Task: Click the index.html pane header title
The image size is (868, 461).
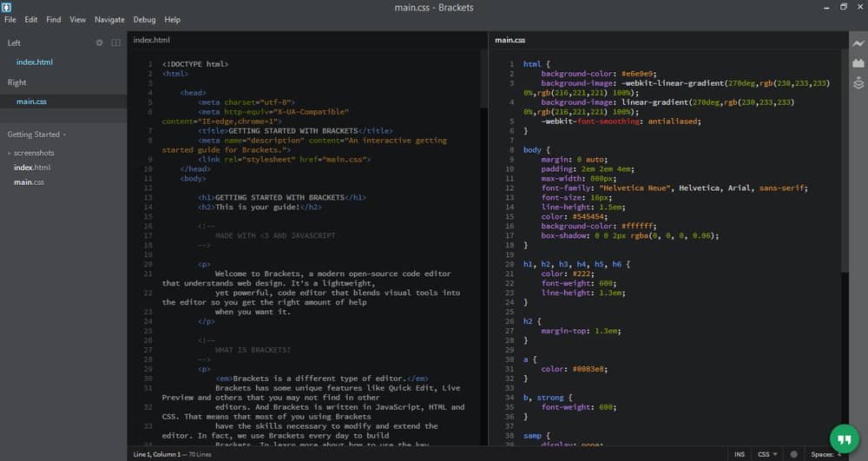Action: (x=151, y=40)
